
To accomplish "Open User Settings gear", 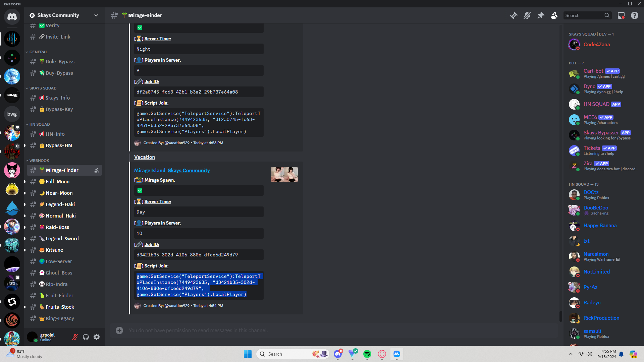I will 97,337.
